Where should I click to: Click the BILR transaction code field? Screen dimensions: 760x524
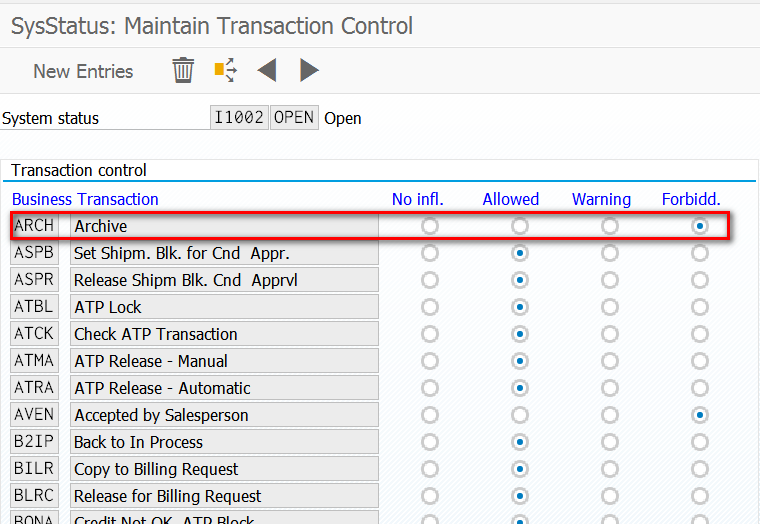(x=34, y=469)
